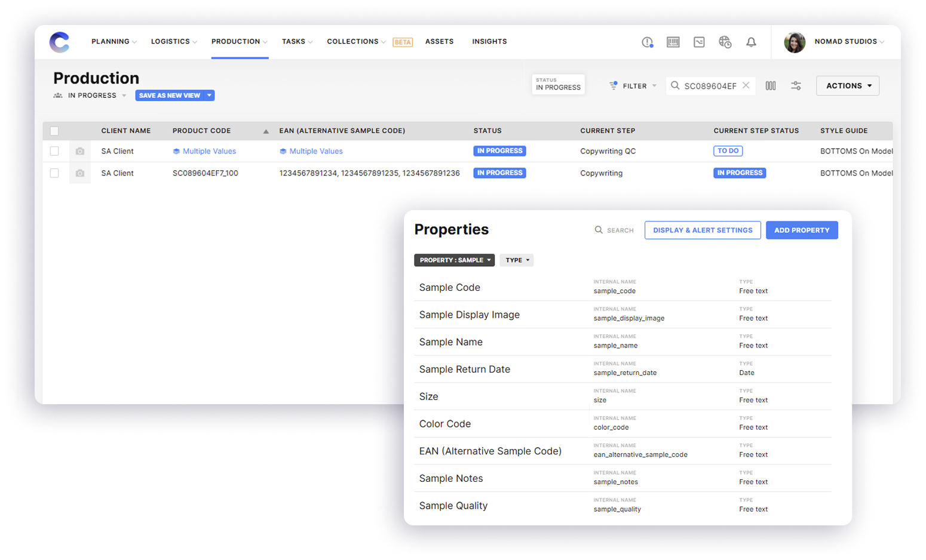Open the EAN Multiple Values link
926x560 pixels.
coord(316,152)
